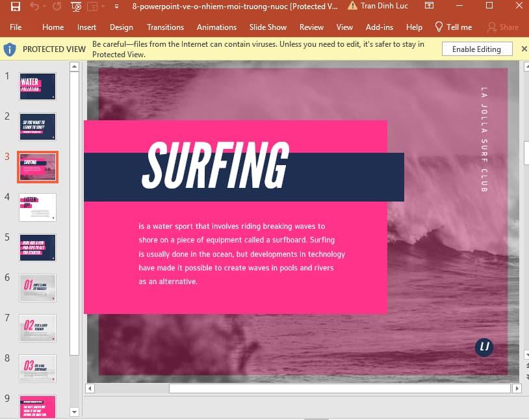Select slide 5 thumbnail in the pane

click(37, 247)
